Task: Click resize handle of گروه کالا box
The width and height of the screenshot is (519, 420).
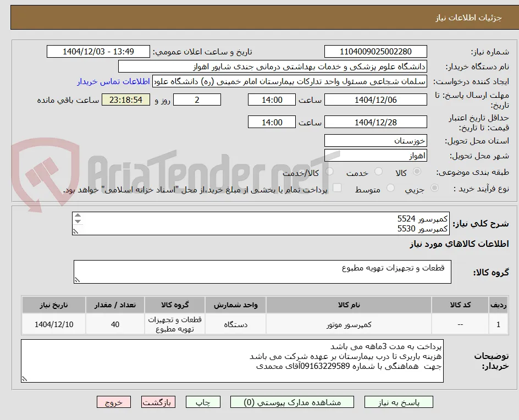Action: [x=77, y=280]
